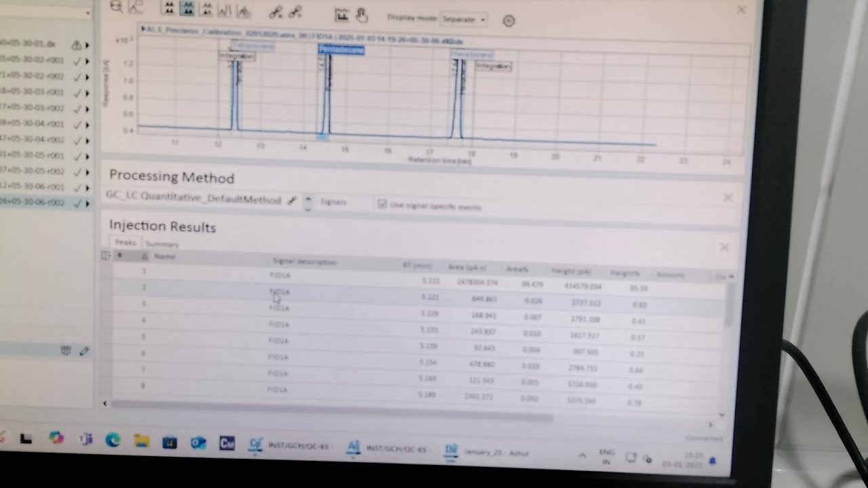Select the overlaid peaks display icon

point(244,12)
